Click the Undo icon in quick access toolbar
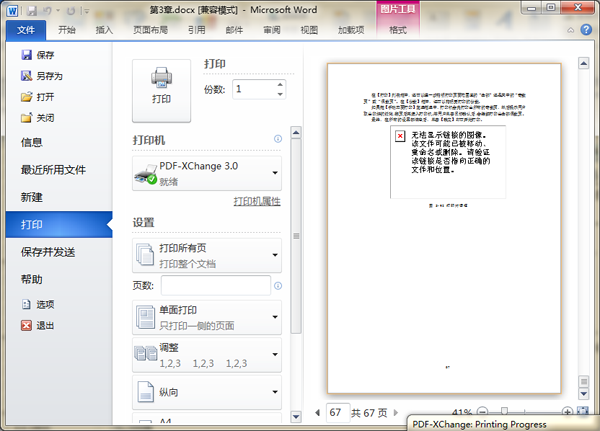The width and height of the screenshot is (600, 431). 47,11
